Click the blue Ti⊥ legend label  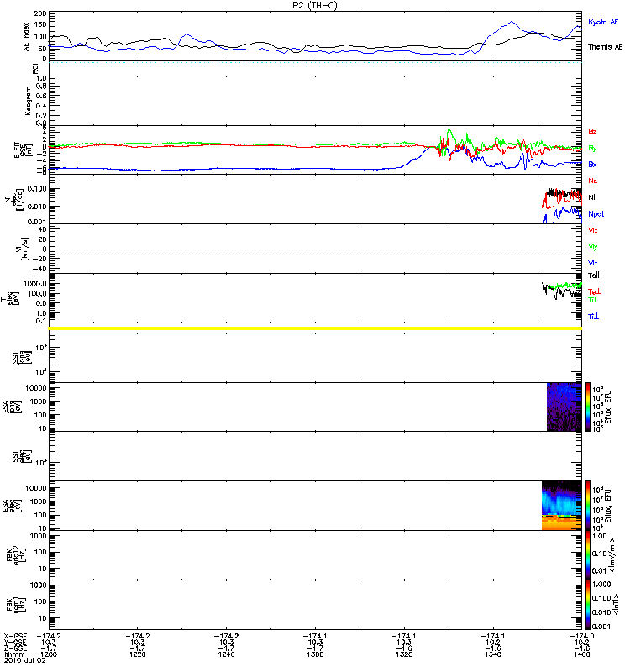593,317
